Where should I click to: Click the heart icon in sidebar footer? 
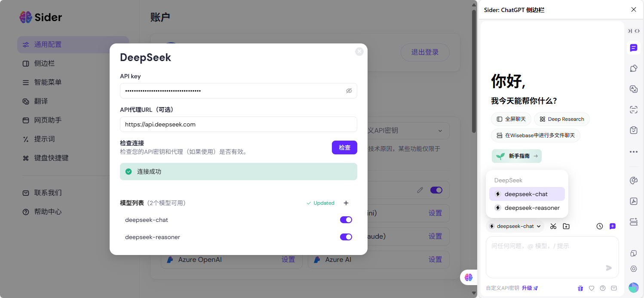(x=592, y=288)
